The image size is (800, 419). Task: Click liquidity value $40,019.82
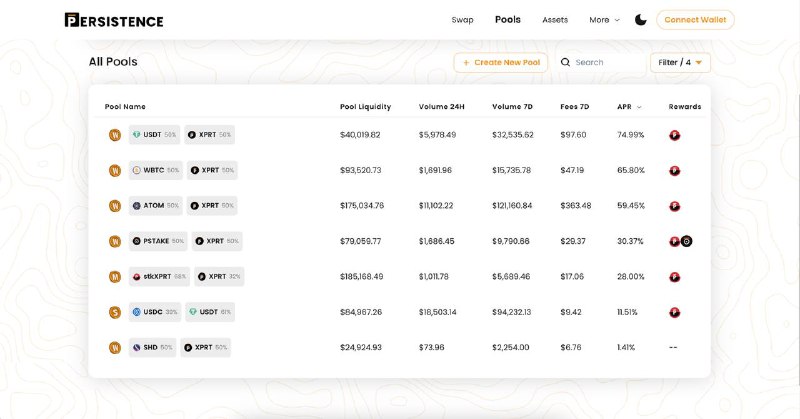click(360, 135)
